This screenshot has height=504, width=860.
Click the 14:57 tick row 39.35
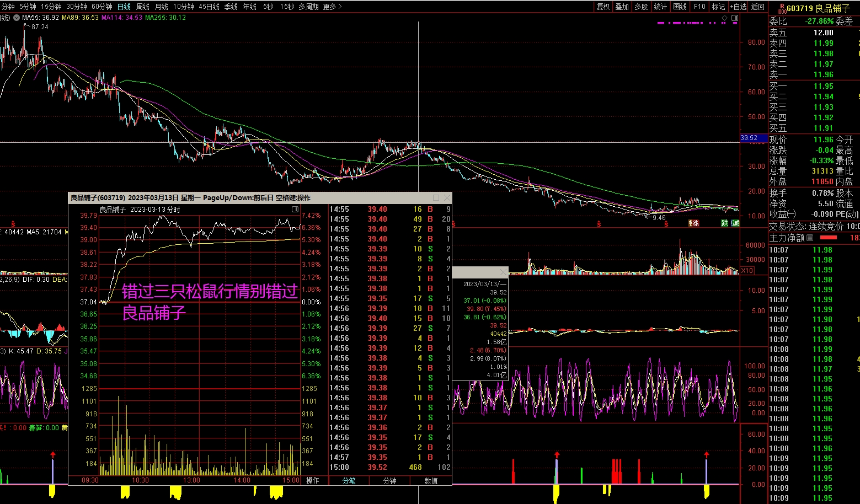point(389,457)
